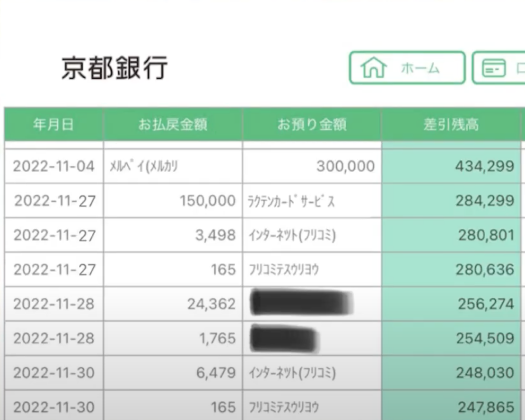The width and height of the screenshot is (525, 420).
Task: Open the ホーム button
Action: point(407,68)
